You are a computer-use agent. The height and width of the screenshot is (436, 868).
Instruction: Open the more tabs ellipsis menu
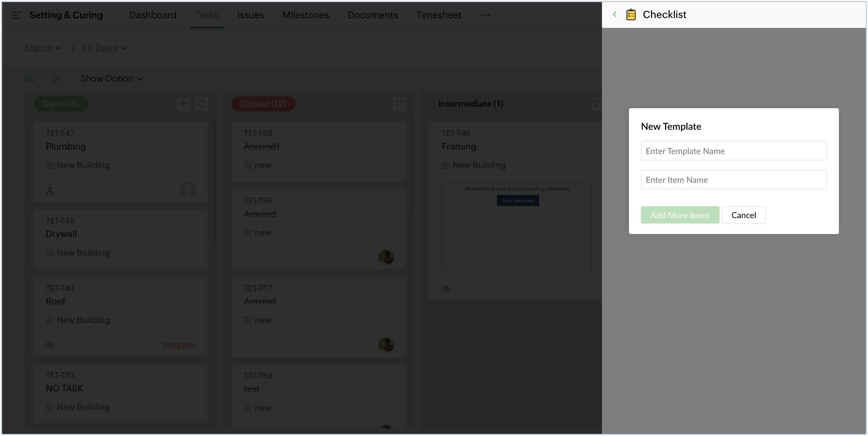(x=485, y=15)
